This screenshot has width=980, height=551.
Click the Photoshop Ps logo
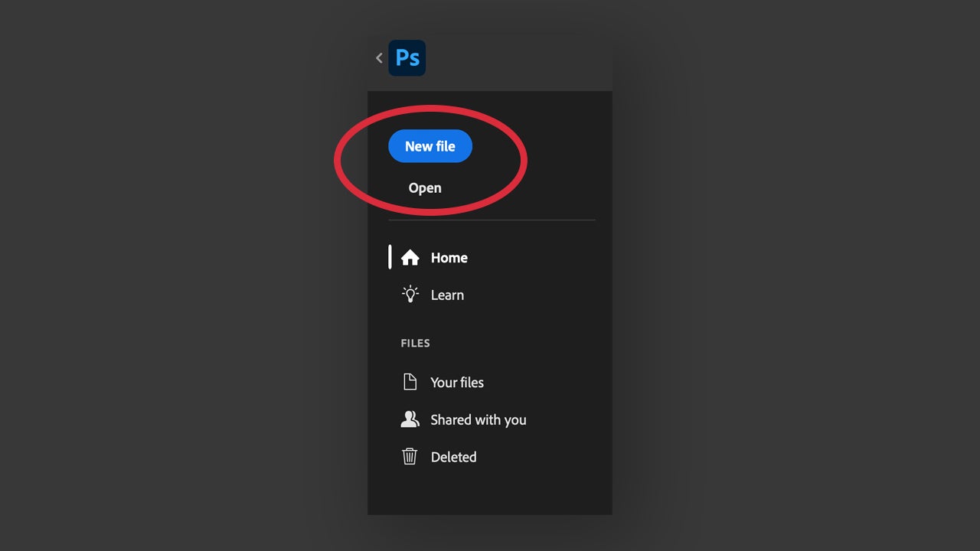coord(407,58)
